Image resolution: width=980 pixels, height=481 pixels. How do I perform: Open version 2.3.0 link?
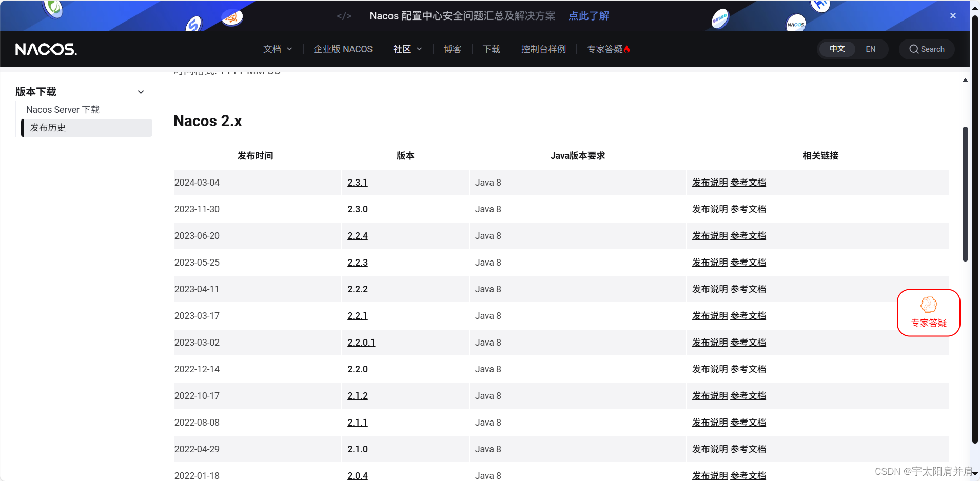[x=357, y=209]
